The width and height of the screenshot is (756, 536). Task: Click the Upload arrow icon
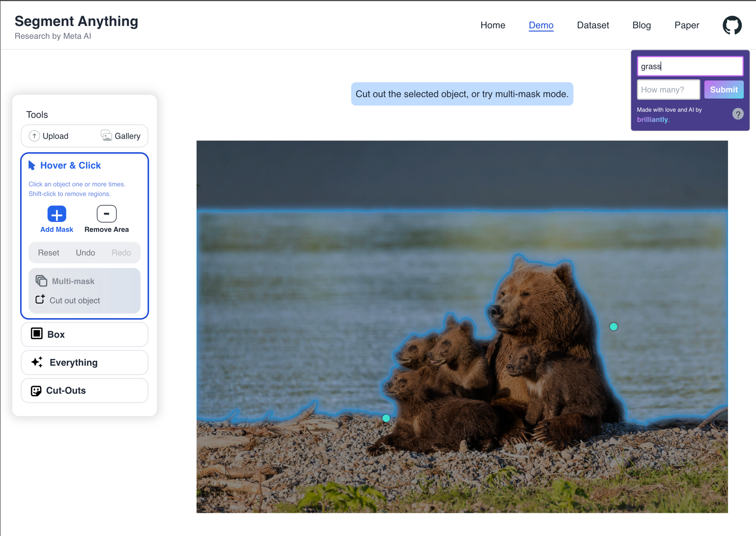[34, 136]
